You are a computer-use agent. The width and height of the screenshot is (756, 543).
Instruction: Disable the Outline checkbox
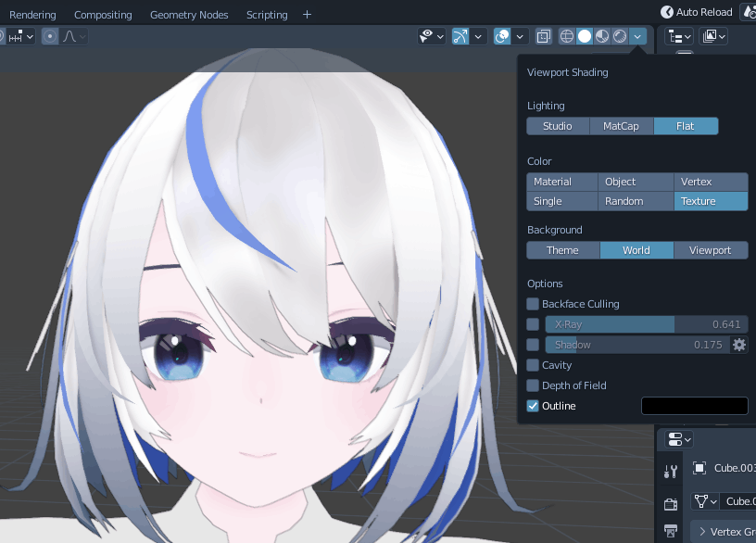point(533,406)
